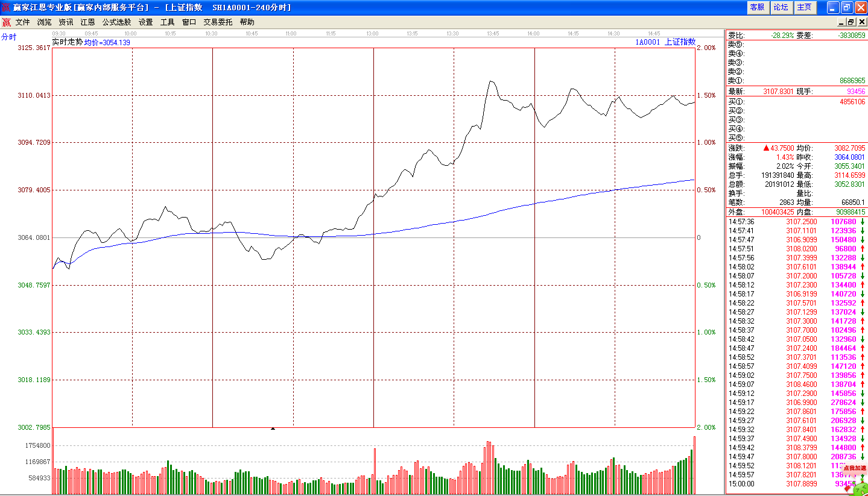Open the 帮助 menu

pos(247,22)
